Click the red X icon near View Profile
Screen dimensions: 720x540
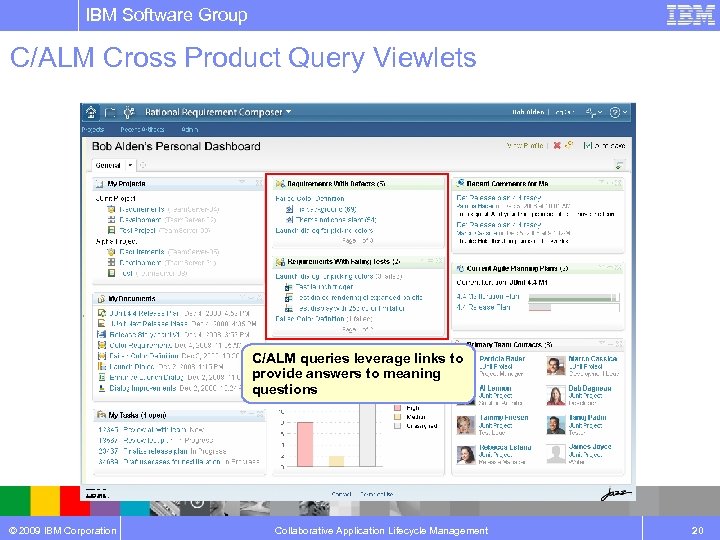coord(557,146)
